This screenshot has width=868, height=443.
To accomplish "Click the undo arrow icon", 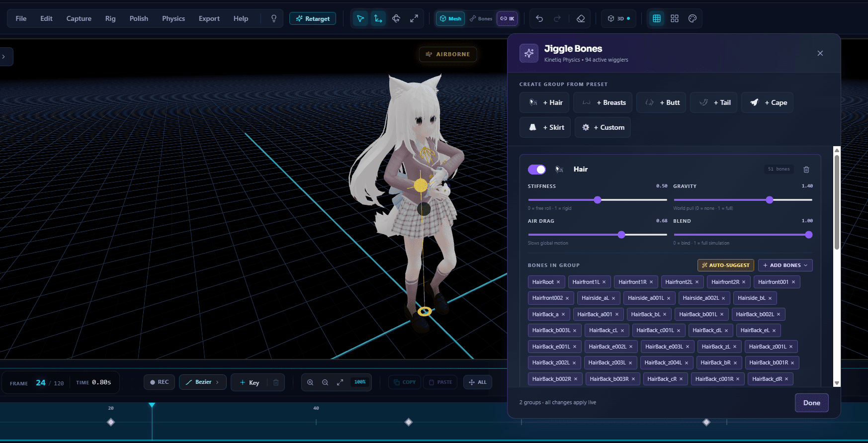I will pos(539,18).
